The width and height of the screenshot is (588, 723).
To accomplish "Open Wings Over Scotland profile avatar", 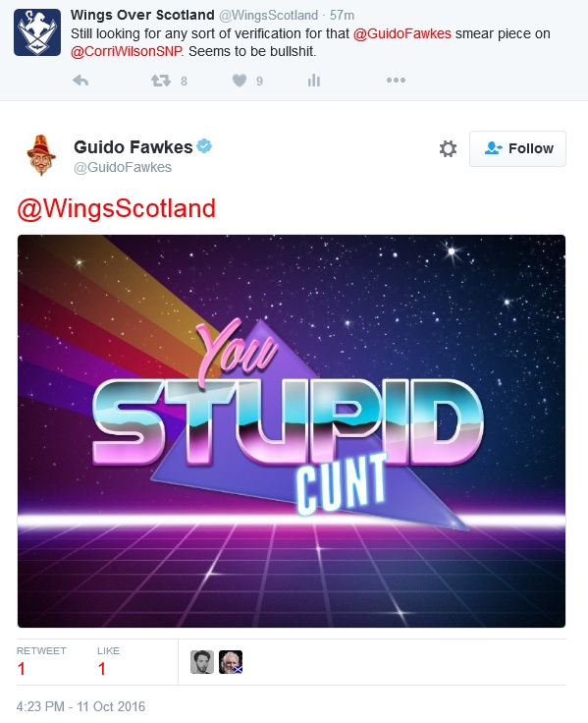I will [x=37, y=32].
